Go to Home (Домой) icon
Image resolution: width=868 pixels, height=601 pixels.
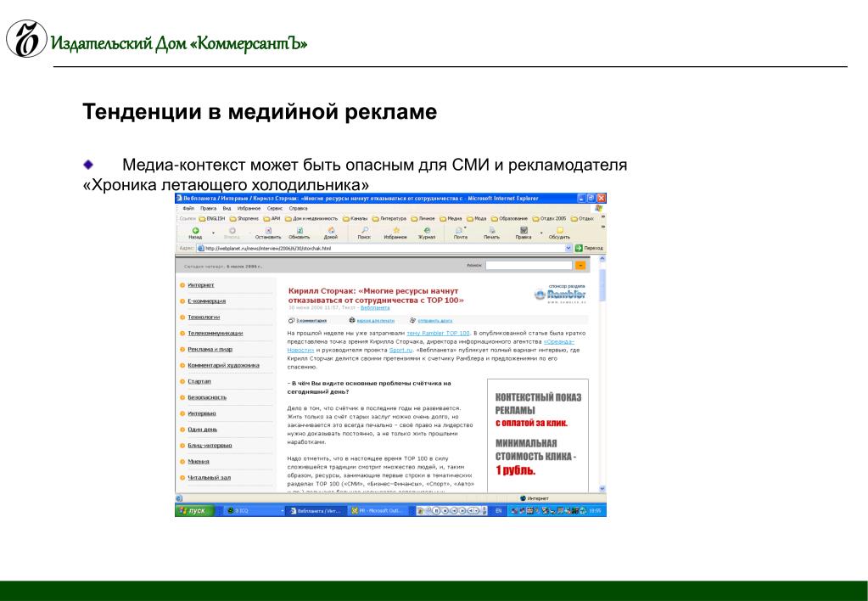coord(331,230)
